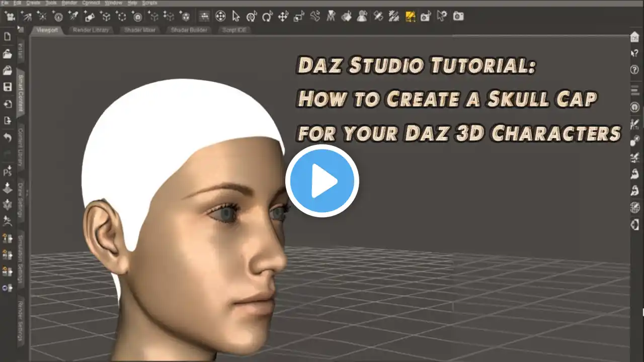Open the Help menu
The image size is (644, 362).
tap(132, 3)
